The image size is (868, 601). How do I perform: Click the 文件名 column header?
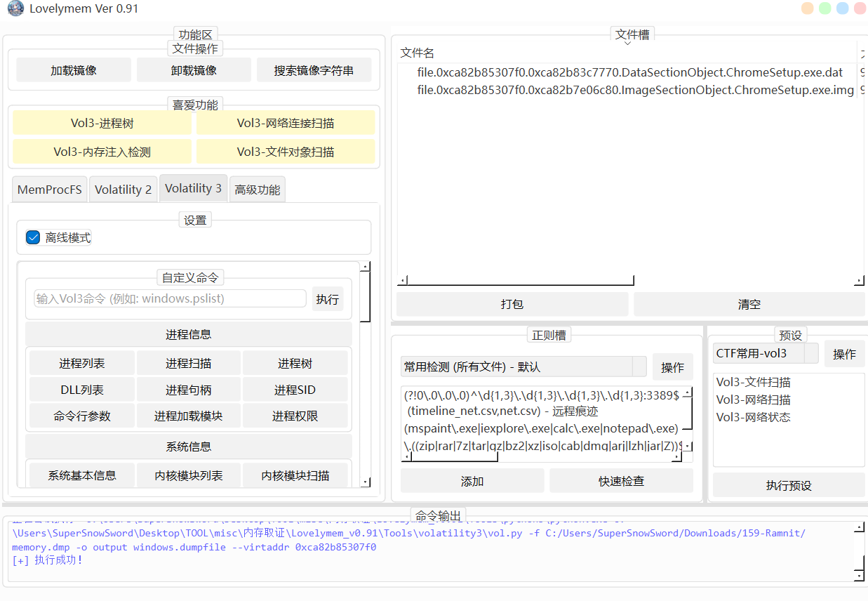418,53
